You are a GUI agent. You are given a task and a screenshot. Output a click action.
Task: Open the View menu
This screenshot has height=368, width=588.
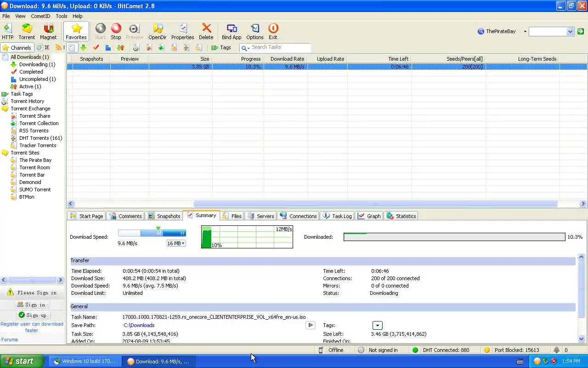tap(20, 16)
